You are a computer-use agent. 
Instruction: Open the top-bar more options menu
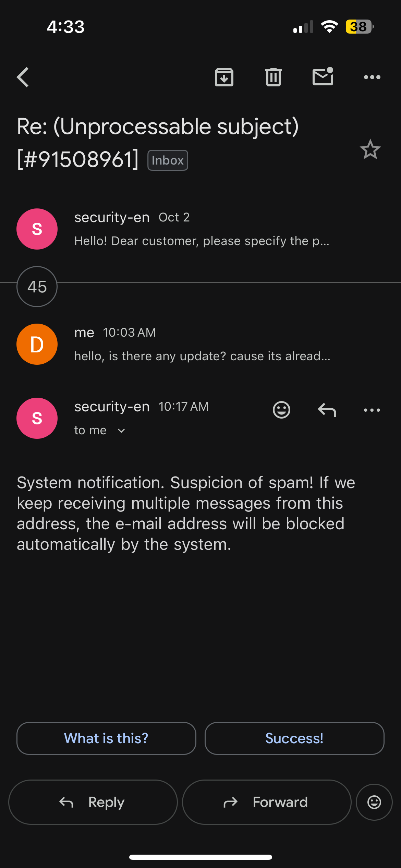coord(372,77)
